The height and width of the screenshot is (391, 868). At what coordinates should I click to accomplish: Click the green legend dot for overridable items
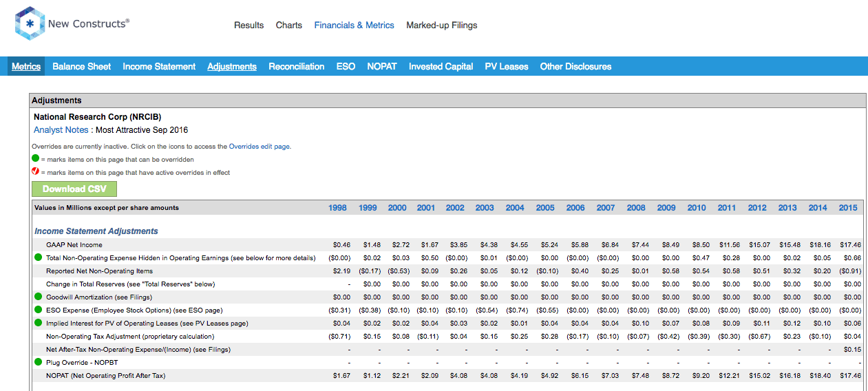(36, 159)
